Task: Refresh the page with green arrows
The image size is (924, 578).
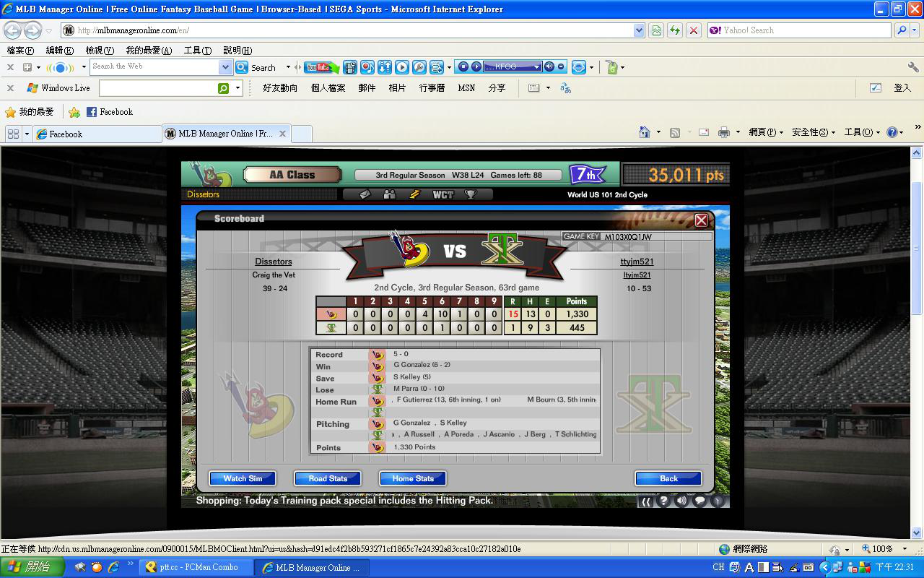Action: click(675, 30)
